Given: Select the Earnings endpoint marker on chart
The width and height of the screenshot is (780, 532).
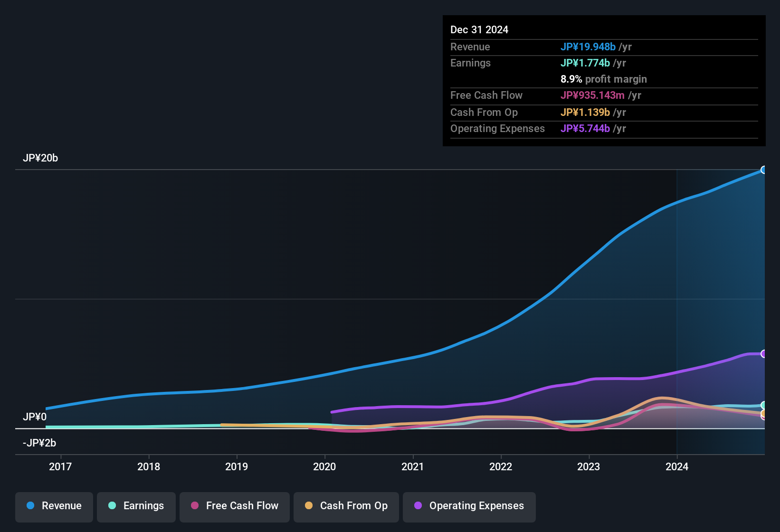Looking at the screenshot, I should pyautogui.click(x=764, y=405).
